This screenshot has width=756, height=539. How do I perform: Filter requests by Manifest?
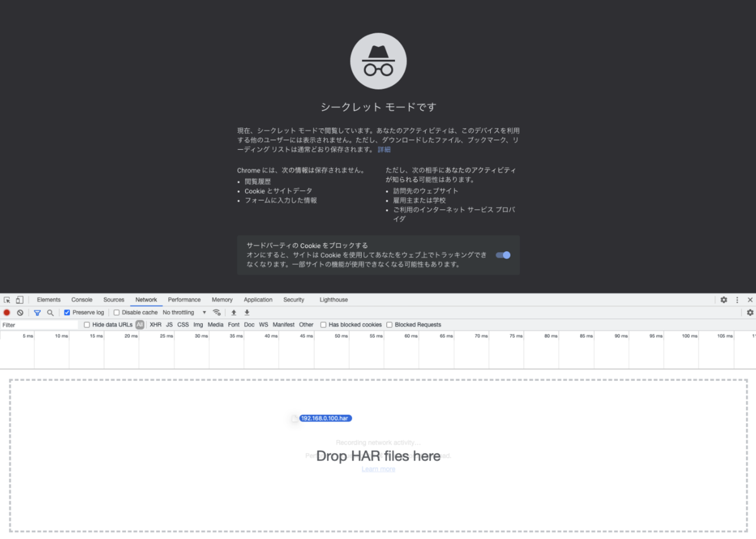(283, 325)
